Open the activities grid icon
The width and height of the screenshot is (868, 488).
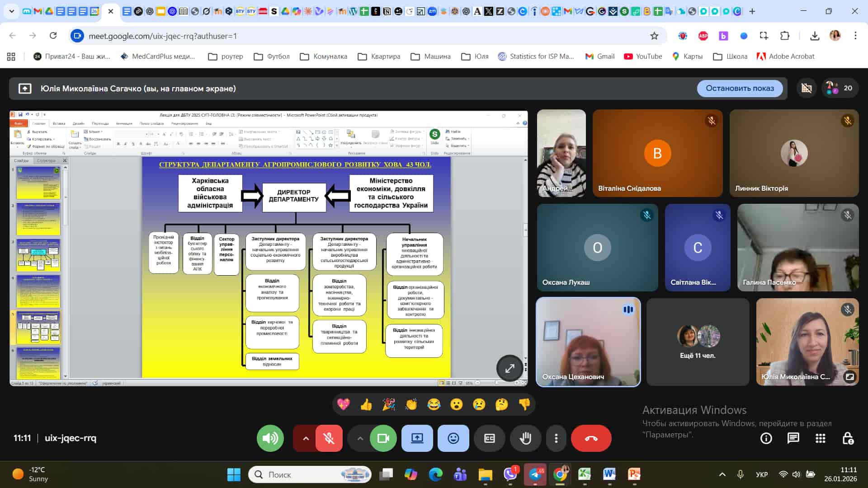click(820, 438)
